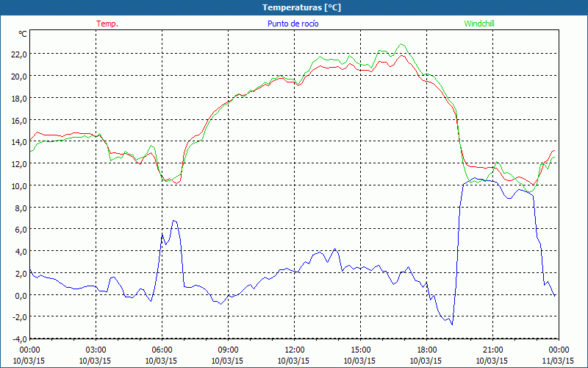Click the '14,0' y-axis value
This screenshot has height=368, width=588.
[x=20, y=142]
